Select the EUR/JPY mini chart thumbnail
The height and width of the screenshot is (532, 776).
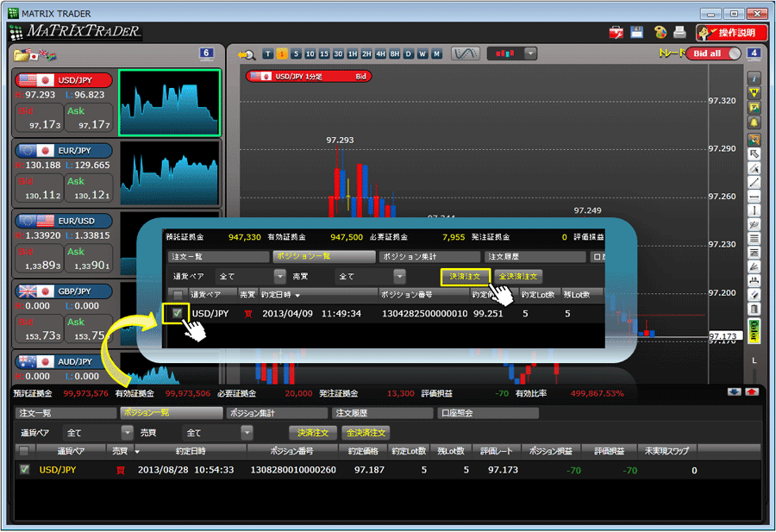[169, 173]
